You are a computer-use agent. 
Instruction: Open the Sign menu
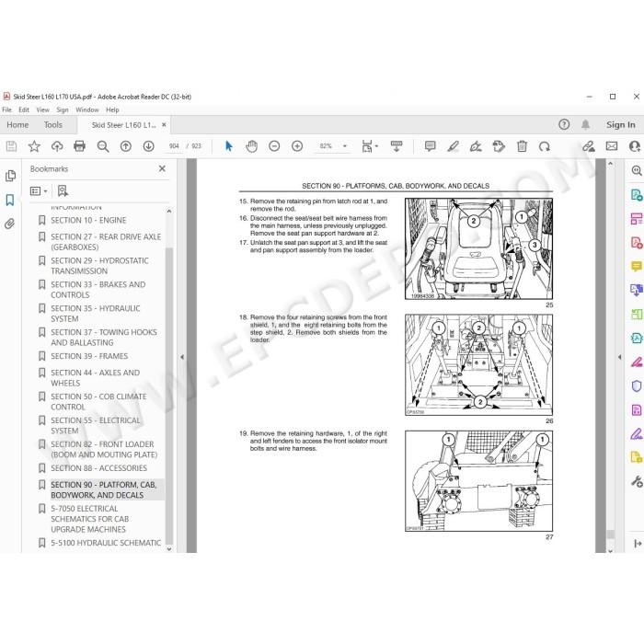63,109
